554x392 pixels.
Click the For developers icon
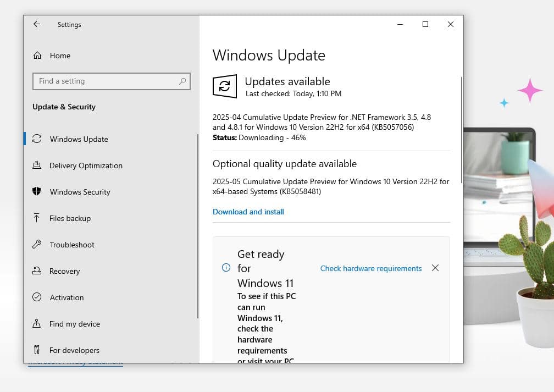pyautogui.click(x=37, y=350)
